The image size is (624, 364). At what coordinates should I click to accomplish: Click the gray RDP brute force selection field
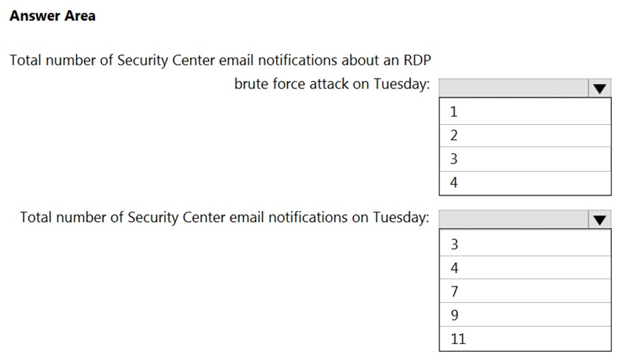(513, 88)
